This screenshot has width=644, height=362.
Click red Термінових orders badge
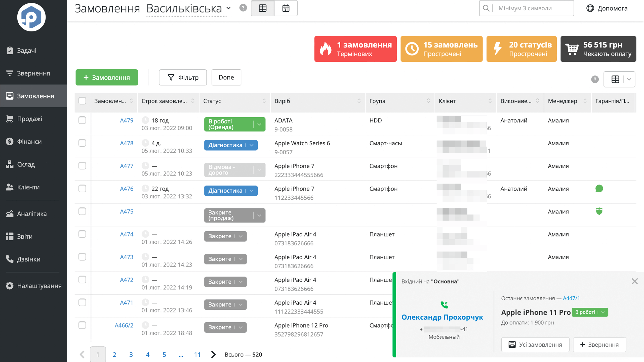355,49
